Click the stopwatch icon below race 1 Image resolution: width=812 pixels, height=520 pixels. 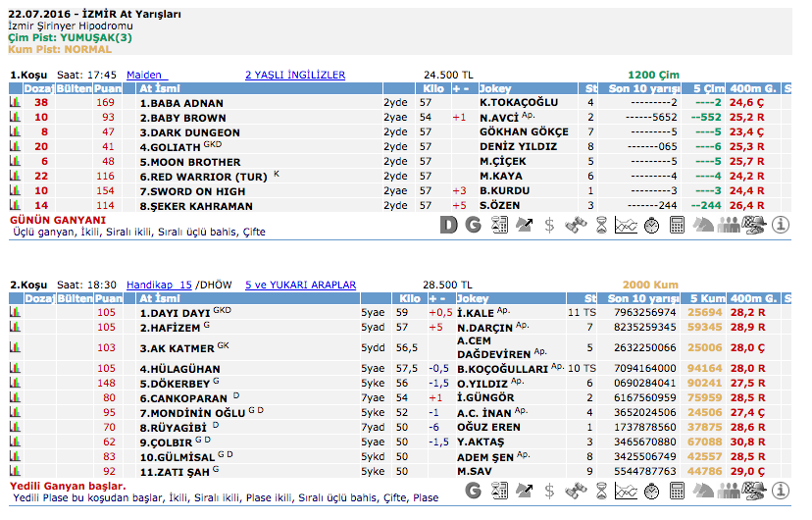pyautogui.click(x=651, y=225)
